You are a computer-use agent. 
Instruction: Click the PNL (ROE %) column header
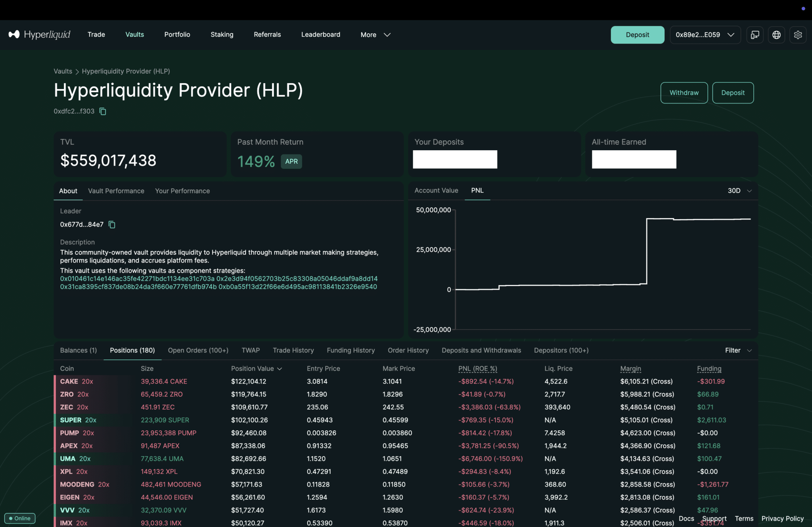477,369
